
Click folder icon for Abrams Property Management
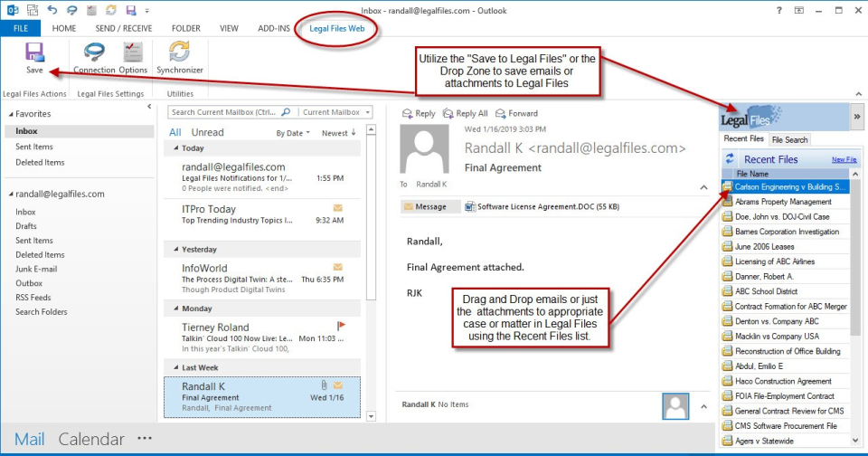727,202
